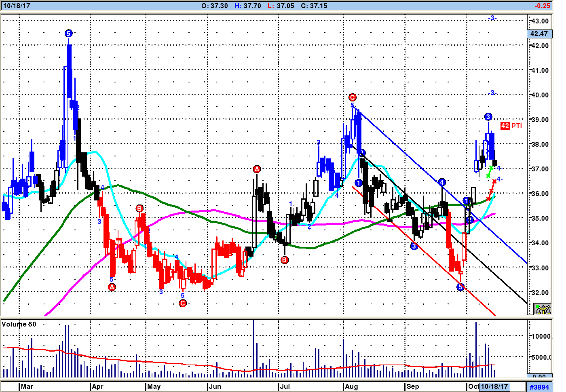
Task: Select red circled B near July low
Action: point(285,260)
